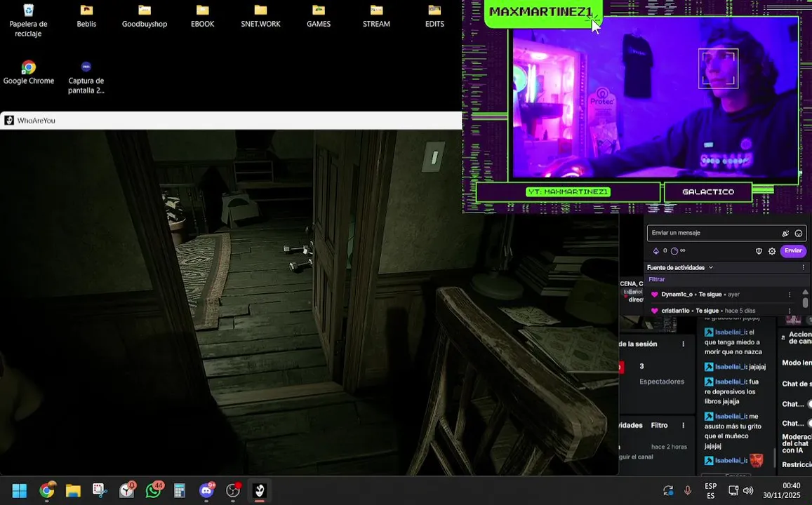This screenshot has width=812, height=505.
Task: Open the session panel three-dot menu
Action: 683,344
